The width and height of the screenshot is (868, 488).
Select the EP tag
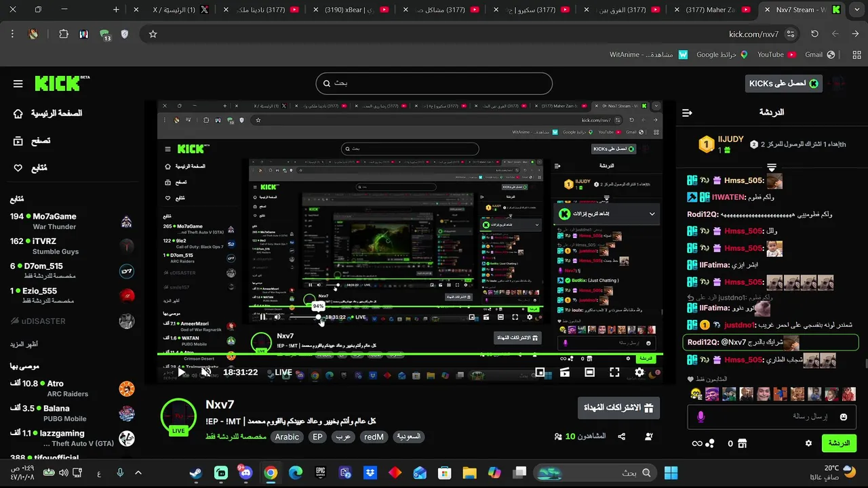tap(317, 437)
